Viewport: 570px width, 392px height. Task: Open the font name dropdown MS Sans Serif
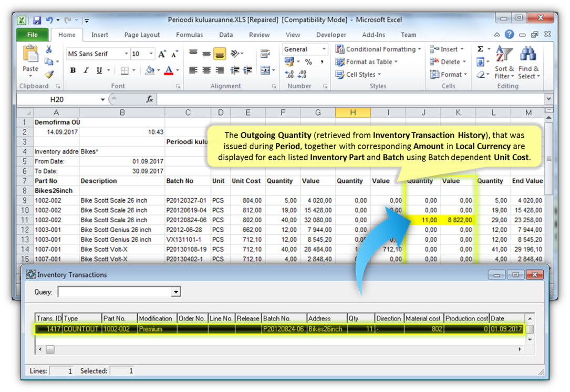(x=126, y=54)
